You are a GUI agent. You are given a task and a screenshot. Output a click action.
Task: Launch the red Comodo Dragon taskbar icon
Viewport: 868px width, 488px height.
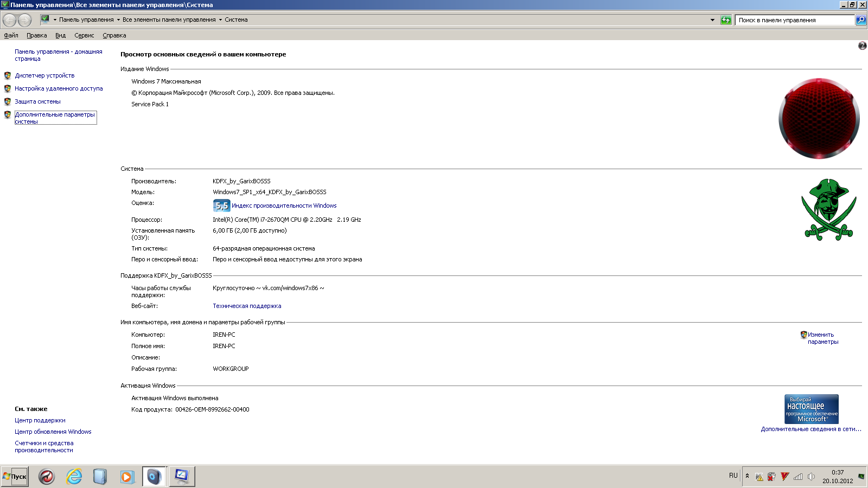(47, 477)
